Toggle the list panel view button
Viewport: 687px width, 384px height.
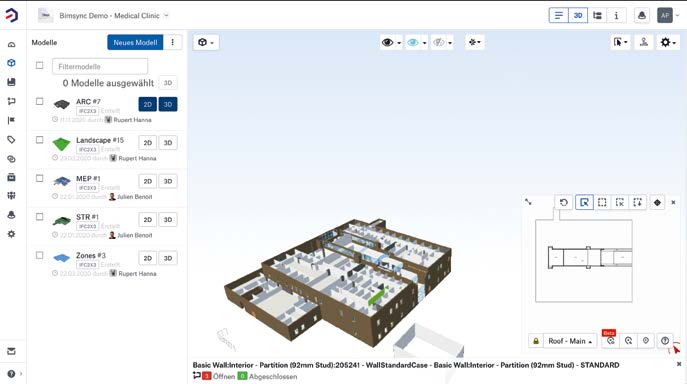tap(558, 15)
